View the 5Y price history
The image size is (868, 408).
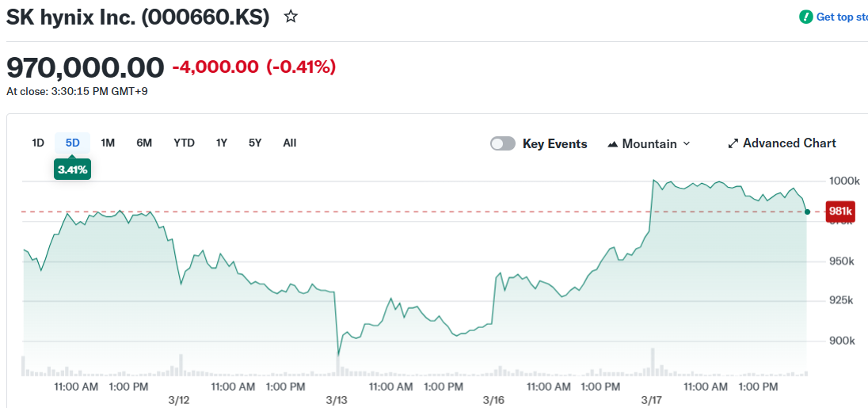[255, 143]
